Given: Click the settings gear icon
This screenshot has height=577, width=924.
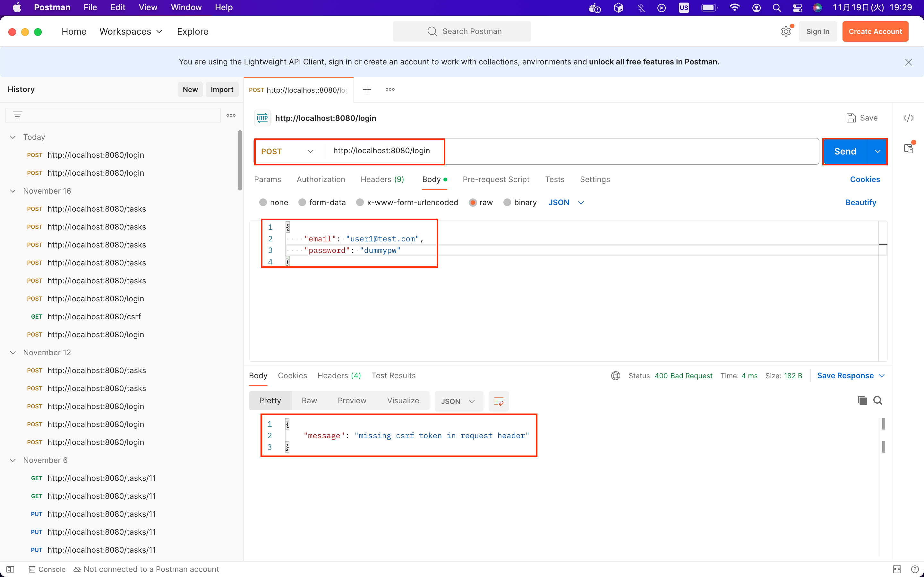Looking at the screenshot, I should coord(786,31).
